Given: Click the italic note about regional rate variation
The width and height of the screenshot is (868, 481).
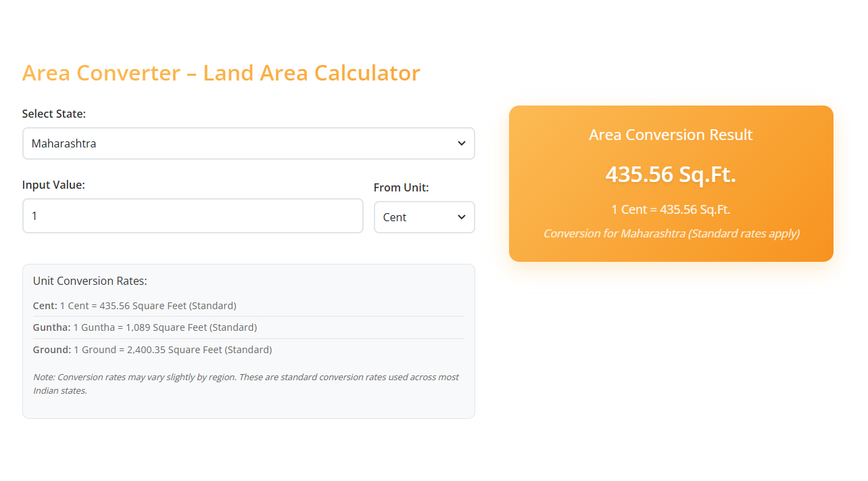Looking at the screenshot, I should (x=245, y=384).
